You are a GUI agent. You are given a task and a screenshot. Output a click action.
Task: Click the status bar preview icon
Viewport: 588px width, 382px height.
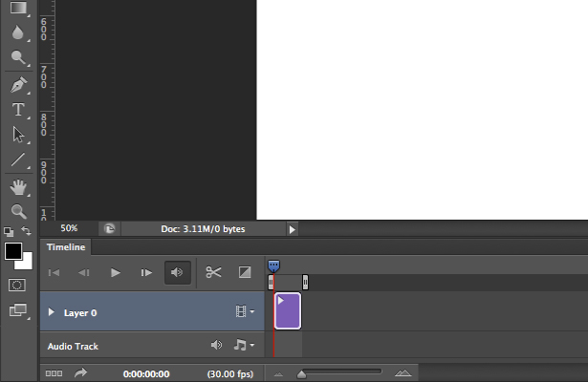point(110,229)
